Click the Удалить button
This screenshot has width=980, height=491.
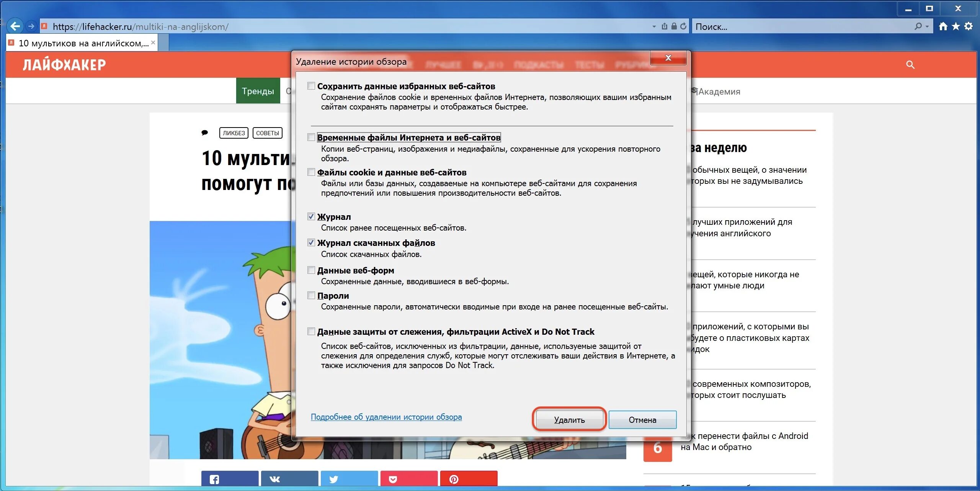(569, 420)
